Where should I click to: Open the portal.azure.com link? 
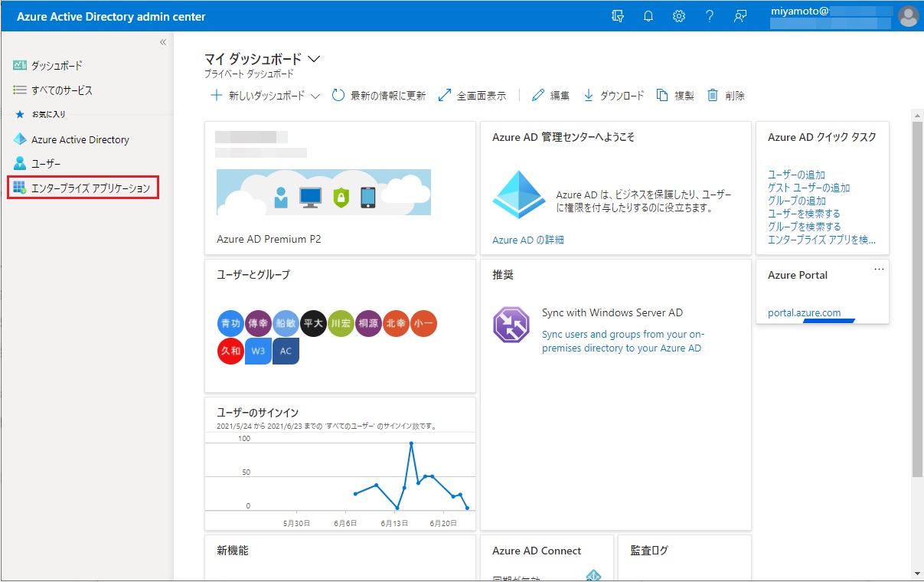pyautogui.click(x=804, y=312)
